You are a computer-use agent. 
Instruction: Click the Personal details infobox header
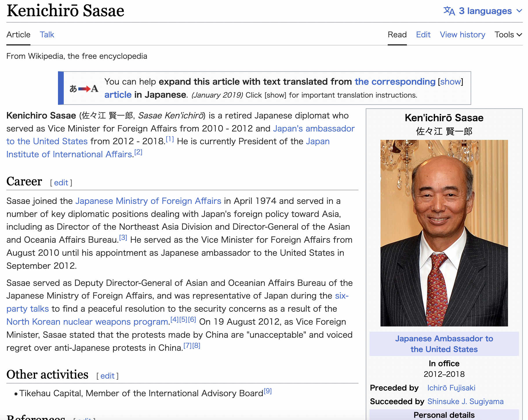click(444, 415)
